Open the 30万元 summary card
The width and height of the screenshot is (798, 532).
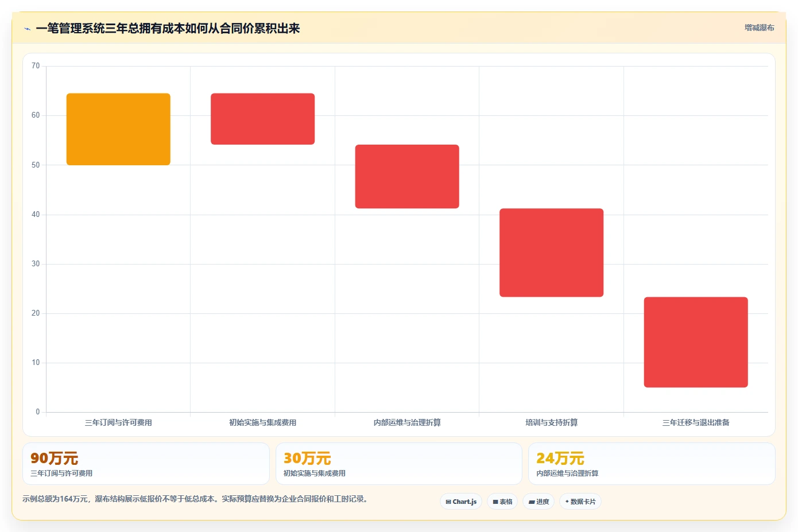399,464
